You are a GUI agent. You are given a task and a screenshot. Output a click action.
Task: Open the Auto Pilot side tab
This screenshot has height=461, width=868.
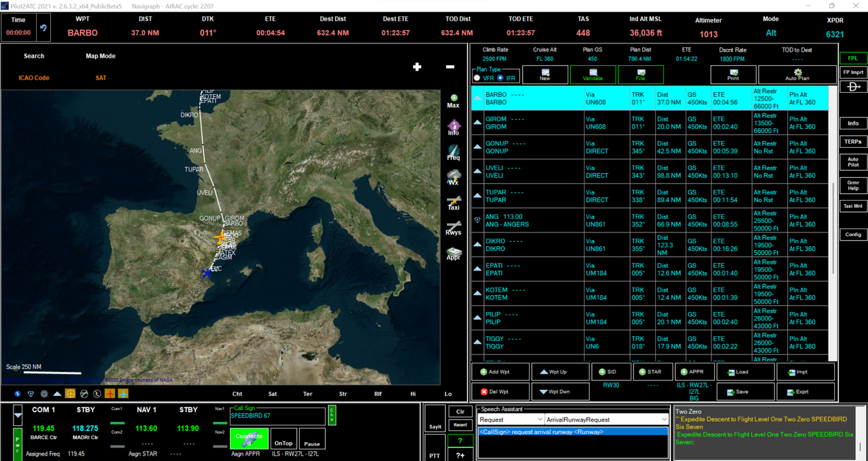853,163
